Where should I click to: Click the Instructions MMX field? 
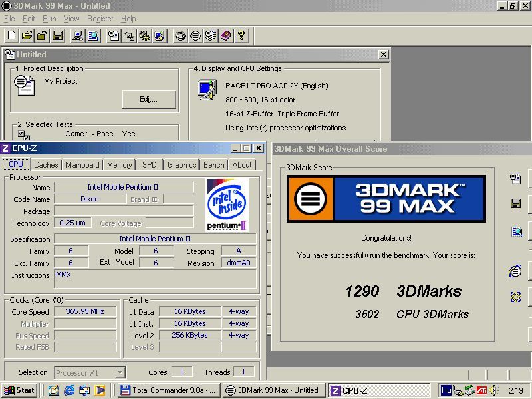(x=155, y=279)
